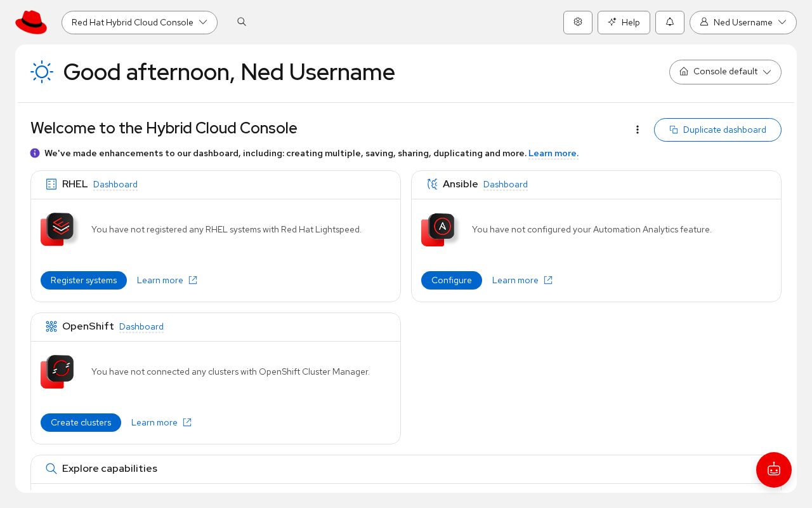The height and width of the screenshot is (508, 812).
Task: Click the RHEL card header icon
Action: [51, 184]
